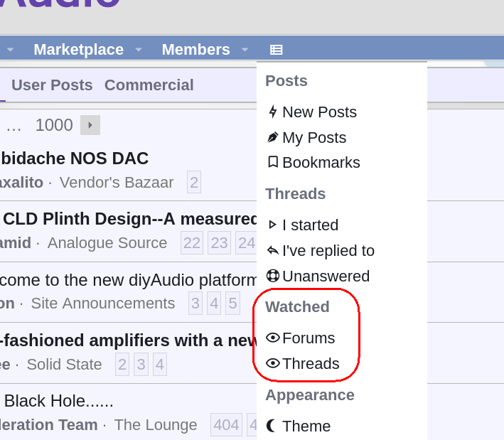This screenshot has height=440, width=504.
Task: Switch to the Commercial tab
Action: click(149, 85)
